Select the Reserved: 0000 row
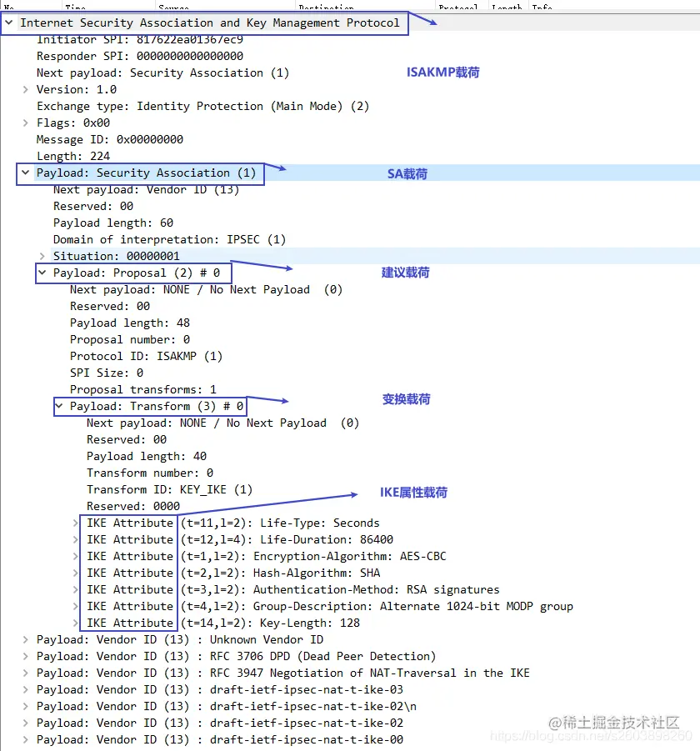 pos(133,506)
